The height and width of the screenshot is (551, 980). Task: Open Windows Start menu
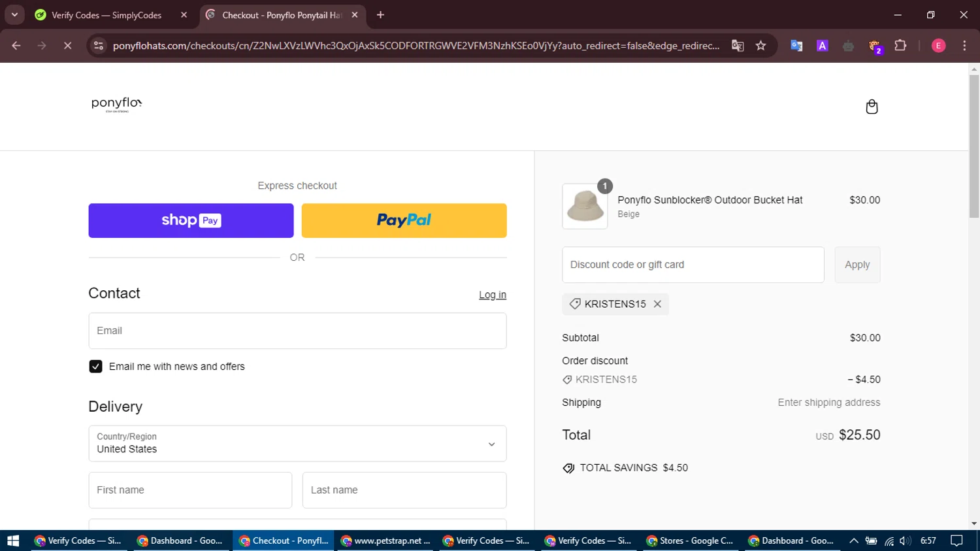(13, 541)
